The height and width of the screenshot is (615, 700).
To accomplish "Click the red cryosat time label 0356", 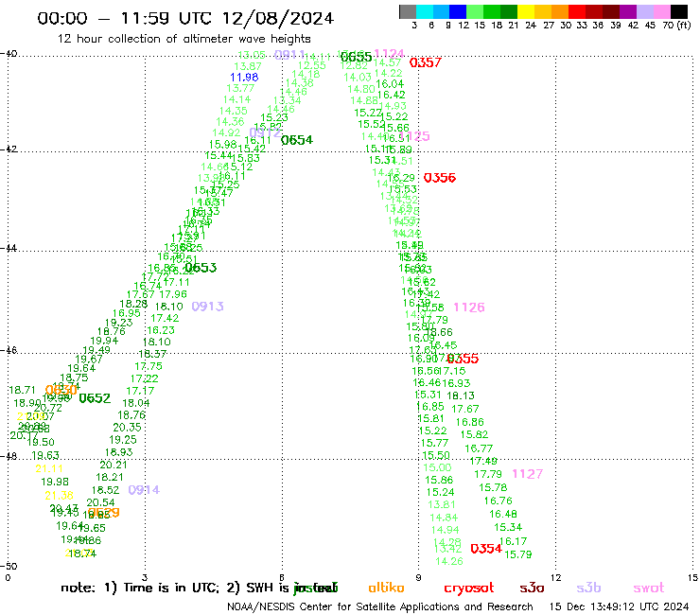I will tap(440, 178).
